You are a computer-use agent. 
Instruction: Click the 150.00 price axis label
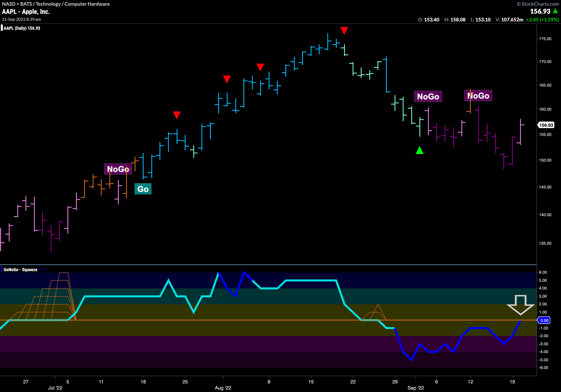tap(545, 160)
